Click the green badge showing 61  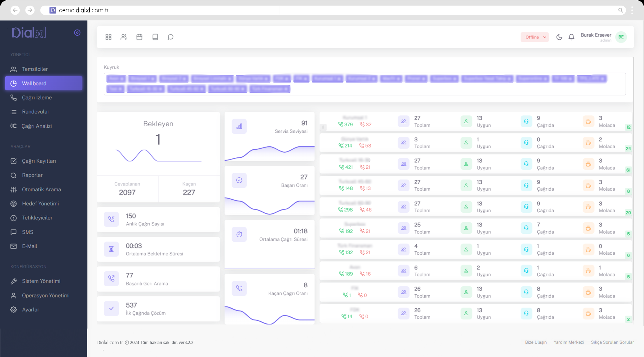pos(628,170)
